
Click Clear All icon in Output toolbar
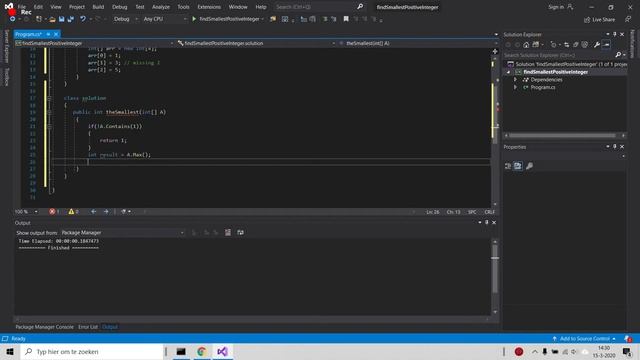[x=228, y=233]
